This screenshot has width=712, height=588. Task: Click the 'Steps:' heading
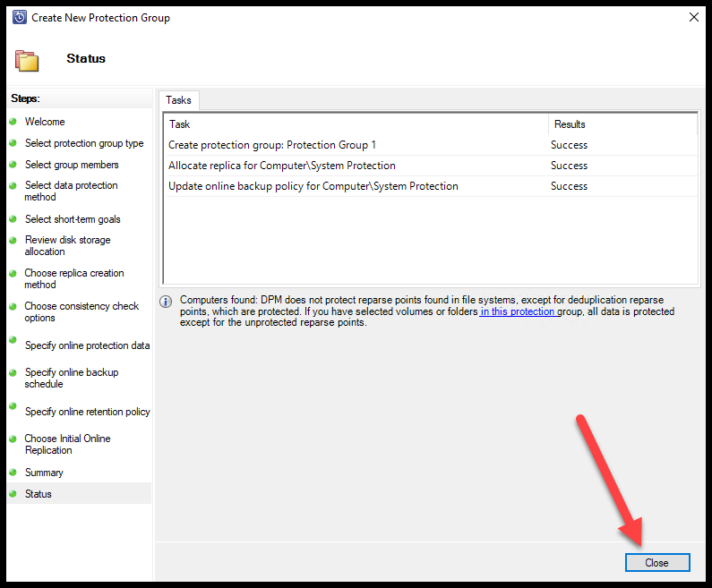tap(25, 98)
